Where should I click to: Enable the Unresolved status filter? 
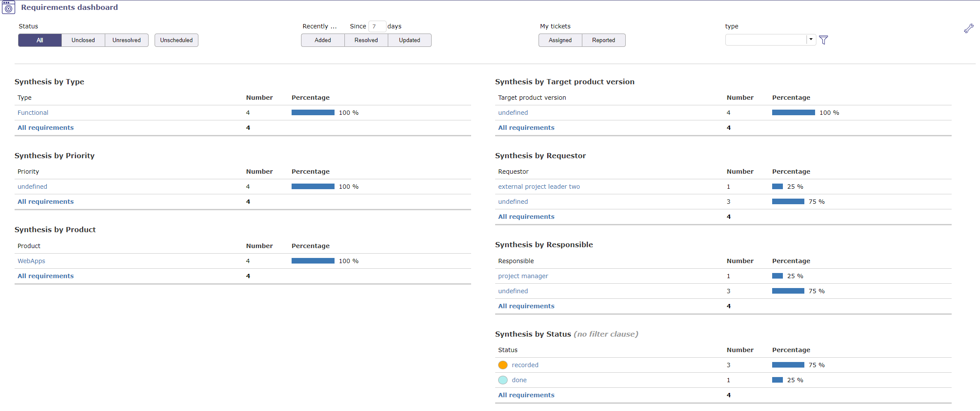tap(126, 40)
